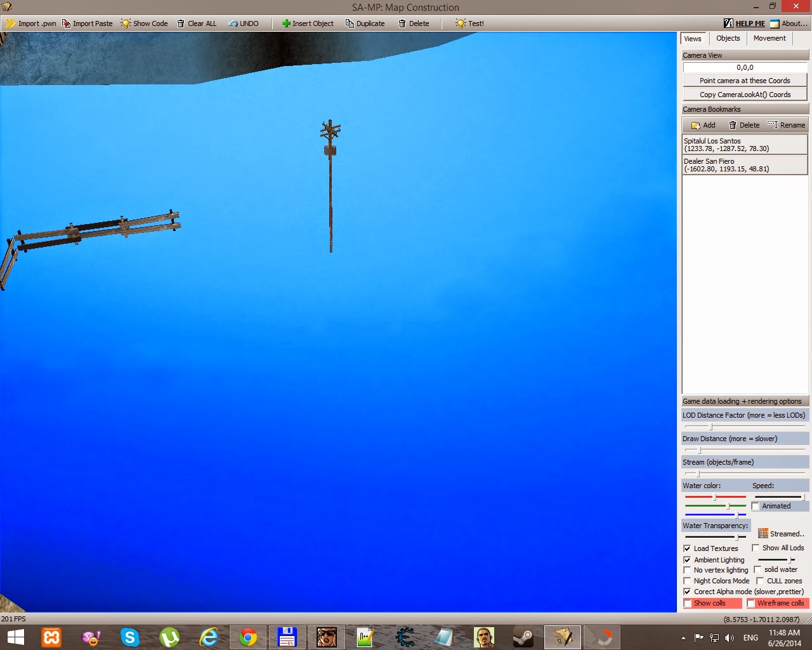Check the solid water option
The width and height of the screenshot is (812, 650).
(x=757, y=569)
